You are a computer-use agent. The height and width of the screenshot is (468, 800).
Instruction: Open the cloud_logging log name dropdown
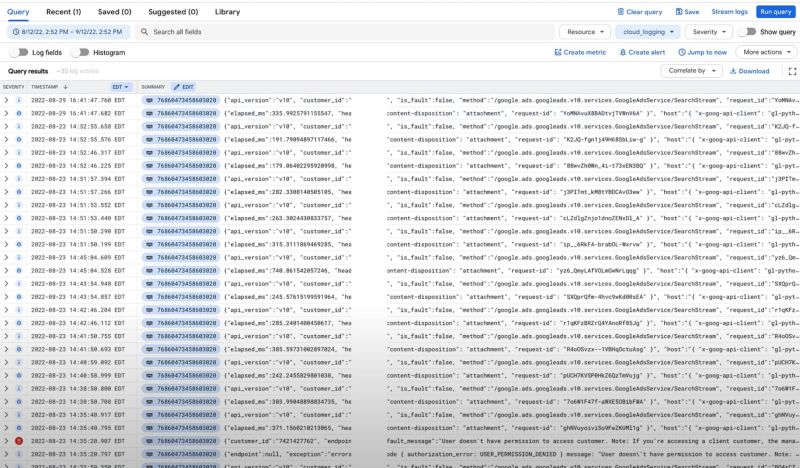(x=648, y=32)
